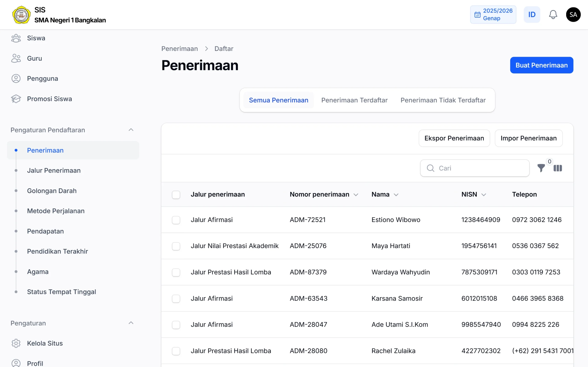Click the Buat Penerimaan button
This screenshot has height=367, width=588.
541,65
